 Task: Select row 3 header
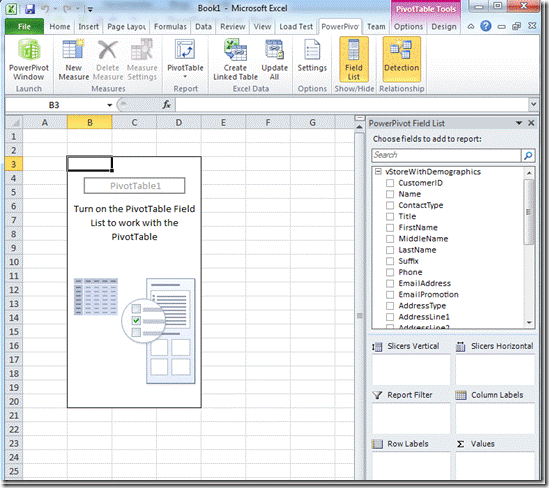coord(14,164)
